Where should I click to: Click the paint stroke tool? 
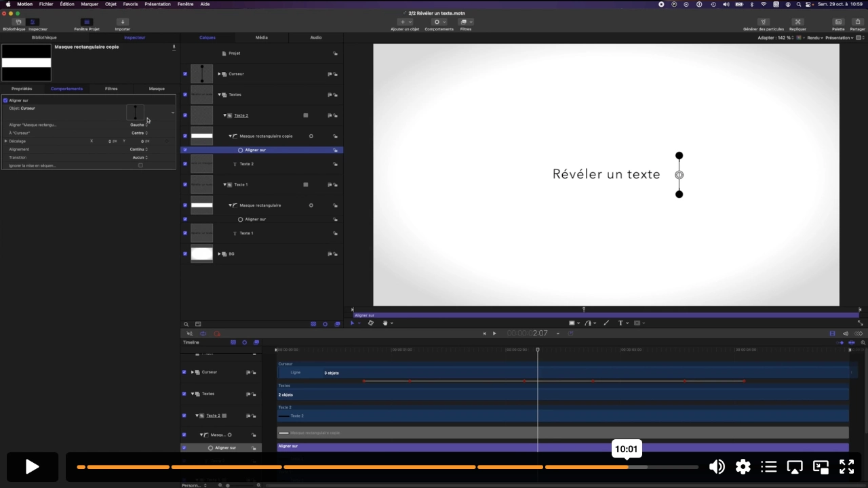coord(606,323)
